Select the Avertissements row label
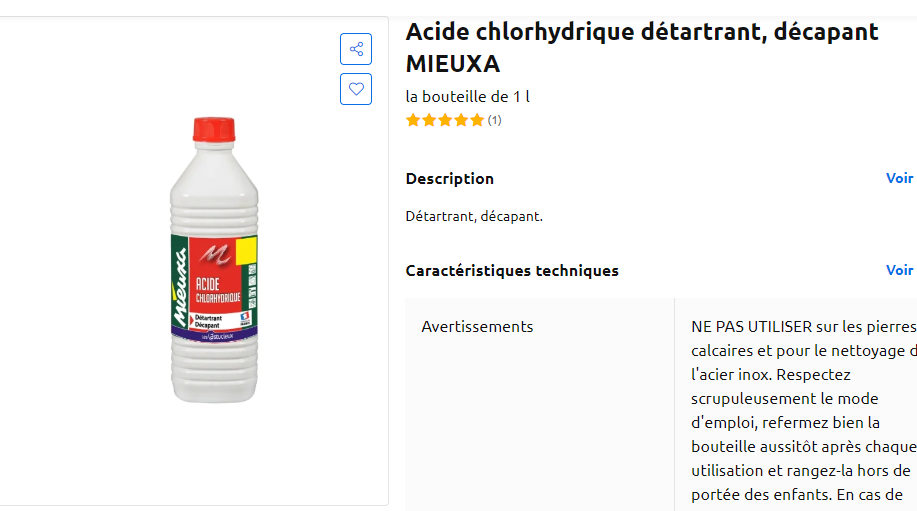The height and width of the screenshot is (511, 917). (x=477, y=326)
